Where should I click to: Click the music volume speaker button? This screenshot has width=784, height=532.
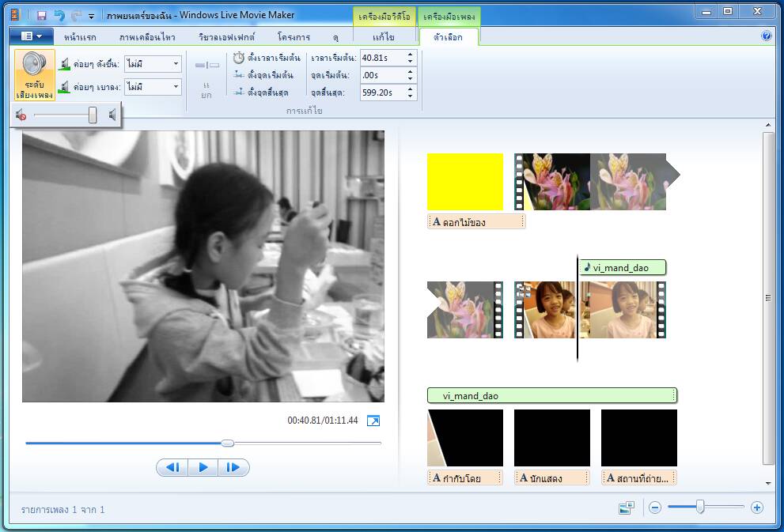point(35,75)
